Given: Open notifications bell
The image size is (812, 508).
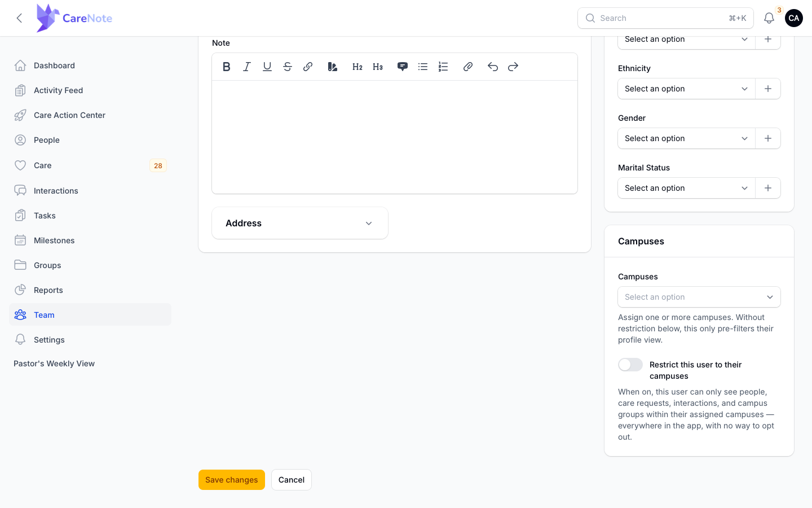Looking at the screenshot, I should point(769,18).
